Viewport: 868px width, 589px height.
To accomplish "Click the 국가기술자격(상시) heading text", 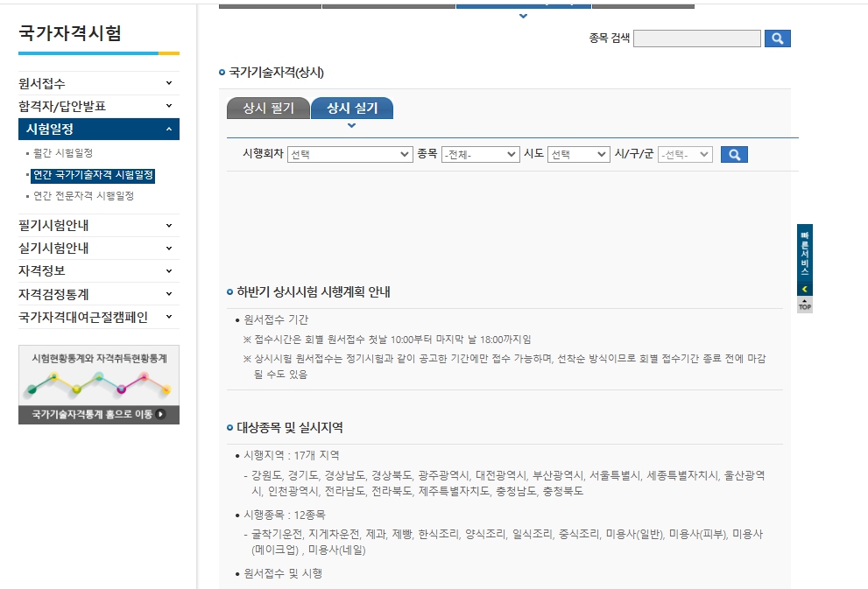I will [276, 72].
